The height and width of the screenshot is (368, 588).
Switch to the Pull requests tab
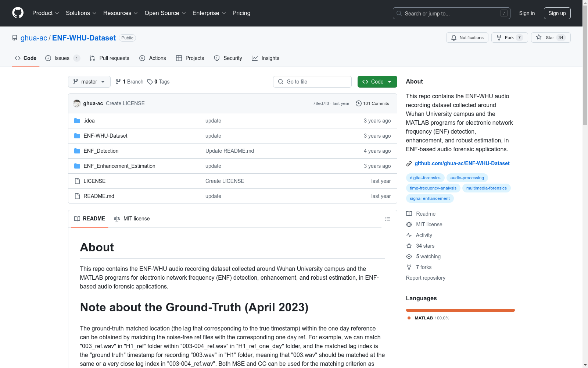(x=110, y=58)
